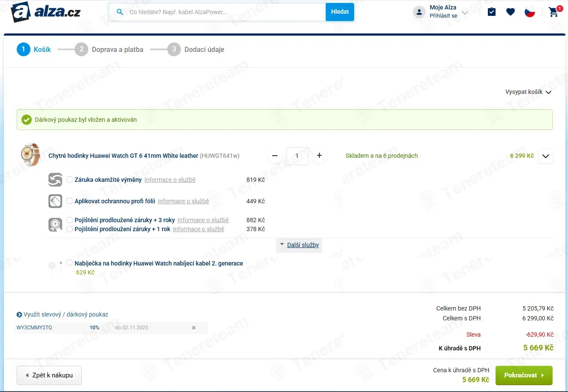Open orders via checkmark icon

click(x=491, y=12)
